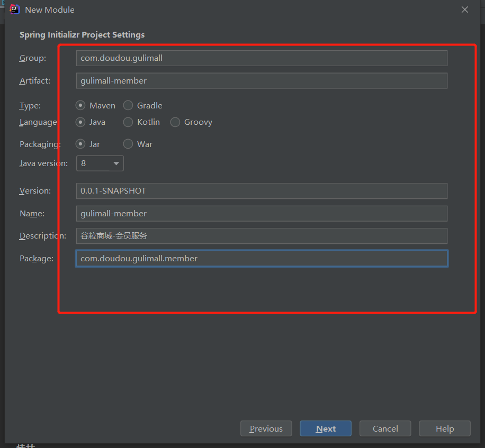Click the Artifact input field
This screenshot has height=448, width=485.
pyautogui.click(x=262, y=80)
